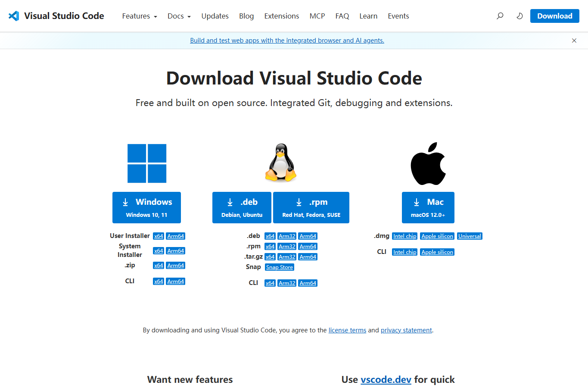Image resolution: width=588 pixels, height=388 pixels.
Task: Select System Installer Arm64 link
Action: (x=176, y=251)
